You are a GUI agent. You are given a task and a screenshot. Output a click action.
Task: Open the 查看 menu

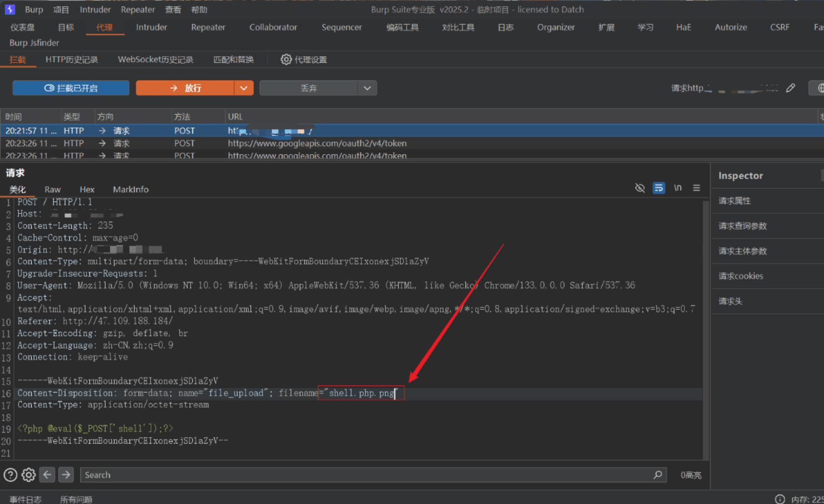pyautogui.click(x=173, y=10)
